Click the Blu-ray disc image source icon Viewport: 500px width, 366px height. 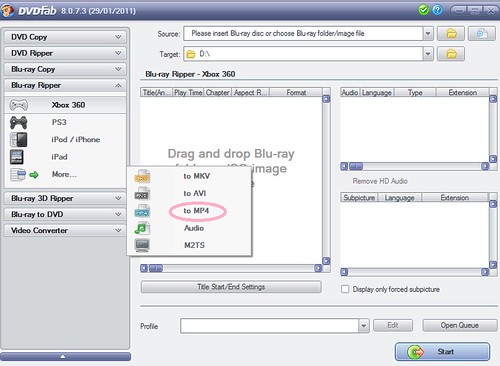482,34
